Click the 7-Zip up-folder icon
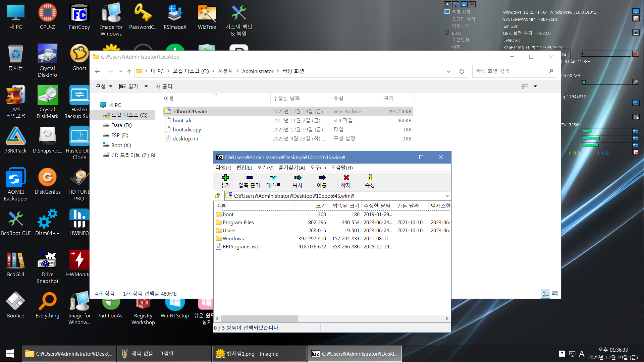644x362 pixels. [218, 196]
